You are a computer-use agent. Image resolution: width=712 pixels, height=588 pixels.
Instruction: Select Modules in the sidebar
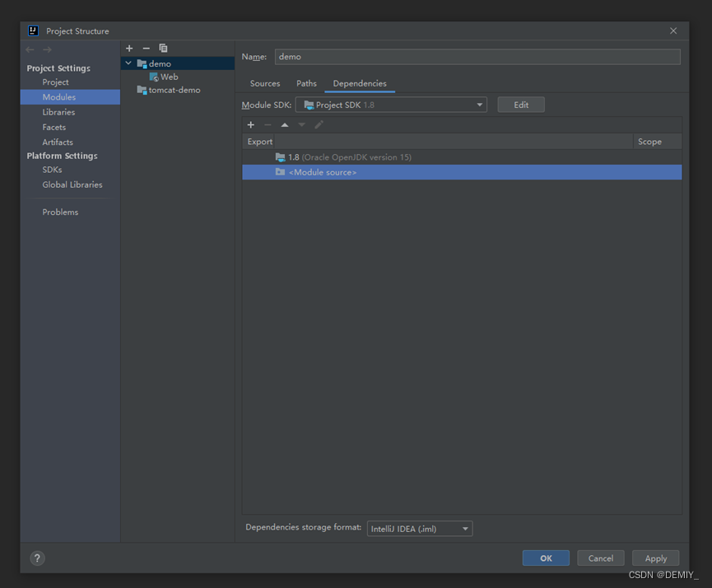point(71,97)
